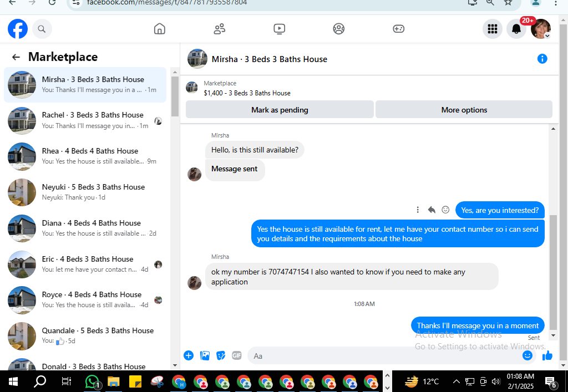The image size is (568, 392).
Task: Click Mirsha's avatar next to phone number message
Action: click(x=194, y=283)
